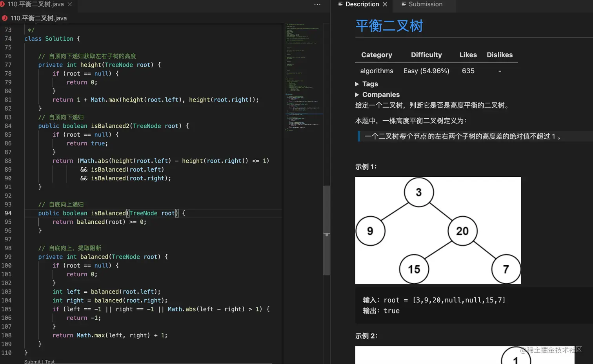Click the "给定一个二叉树" description sentence

433,105
